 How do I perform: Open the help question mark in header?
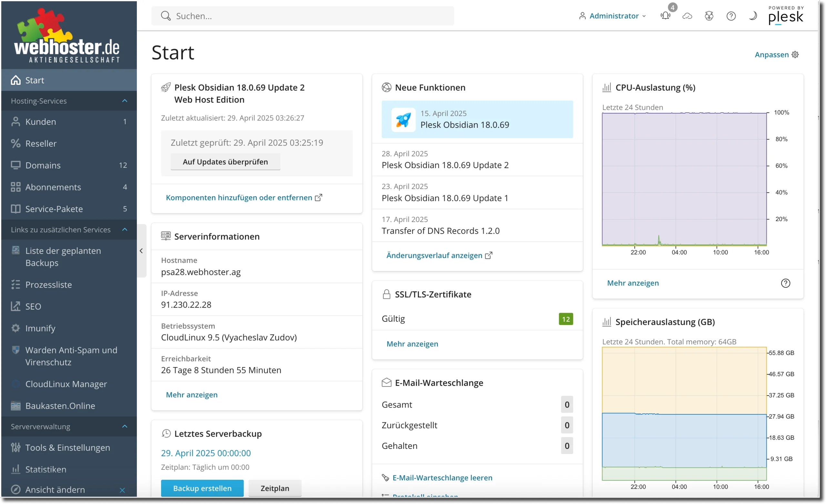pos(731,16)
